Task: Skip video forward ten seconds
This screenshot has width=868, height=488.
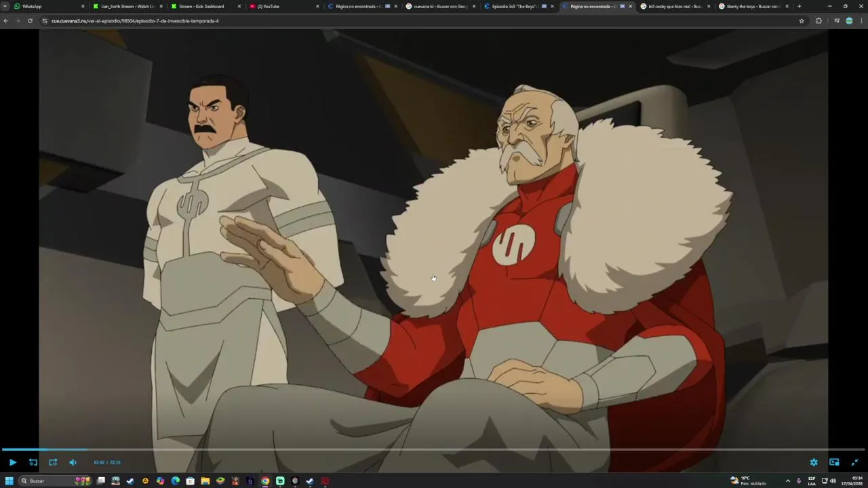Action: 53,462
